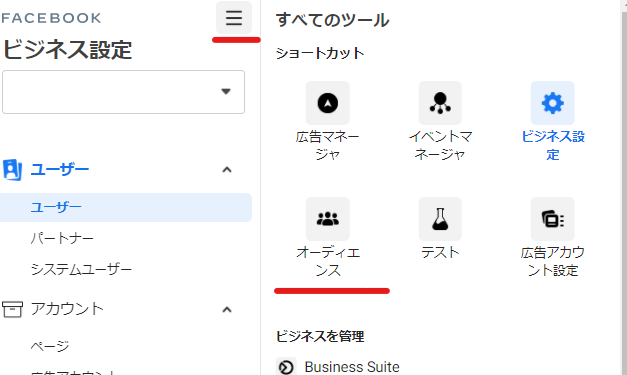The width and height of the screenshot is (627, 375).
Task: Select ページ under アカウント
Action: click(50, 346)
